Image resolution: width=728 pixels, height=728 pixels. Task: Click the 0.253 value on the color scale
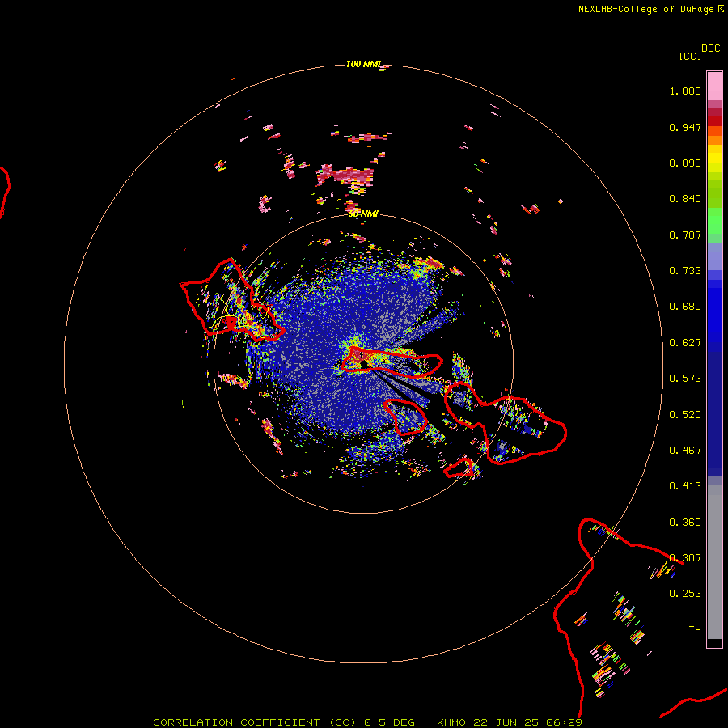[685, 594]
